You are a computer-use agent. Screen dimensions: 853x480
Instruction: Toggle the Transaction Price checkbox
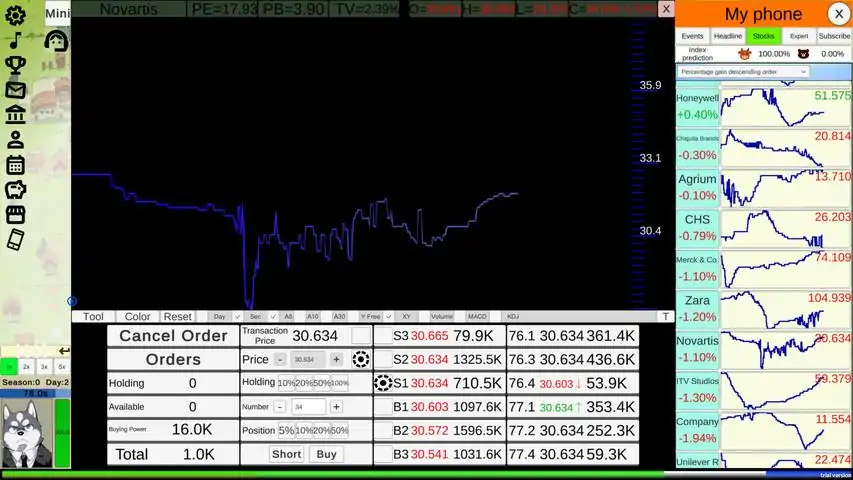point(360,336)
